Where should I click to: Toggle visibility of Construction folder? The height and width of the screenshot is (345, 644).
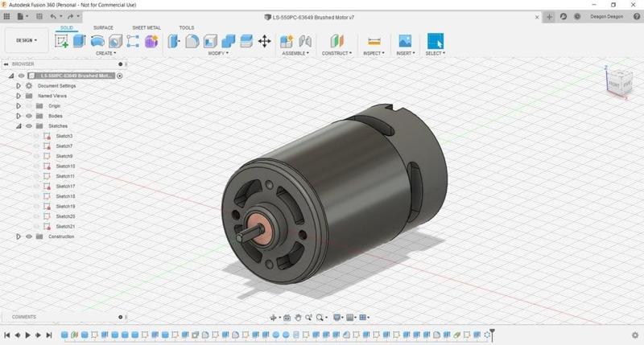[29, 236]
